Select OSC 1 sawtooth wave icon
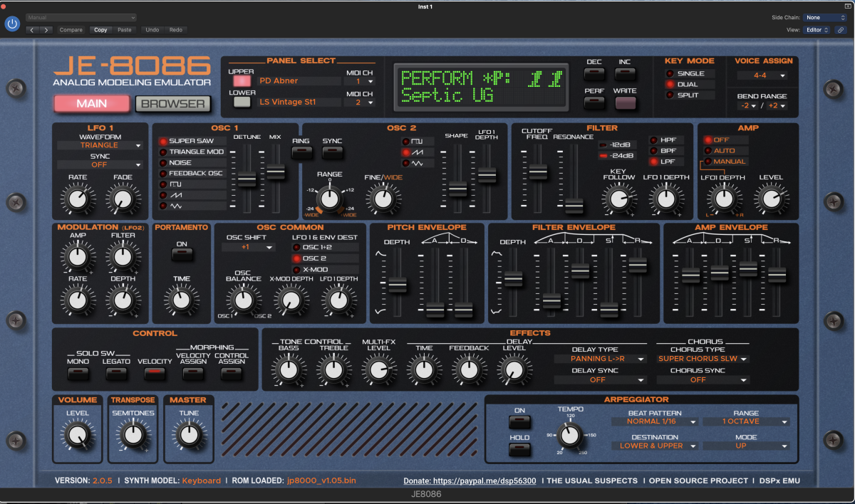Screen dimensions: 855x504 [175, 194]
